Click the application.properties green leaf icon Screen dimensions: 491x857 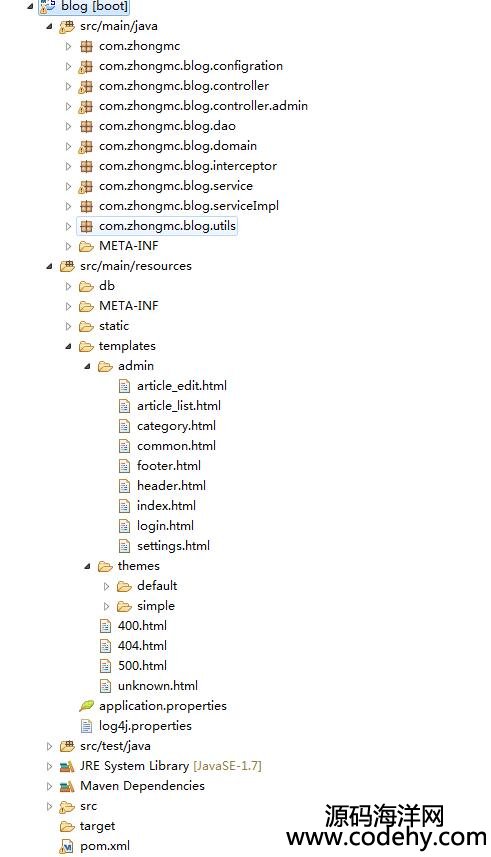[86, 706]
